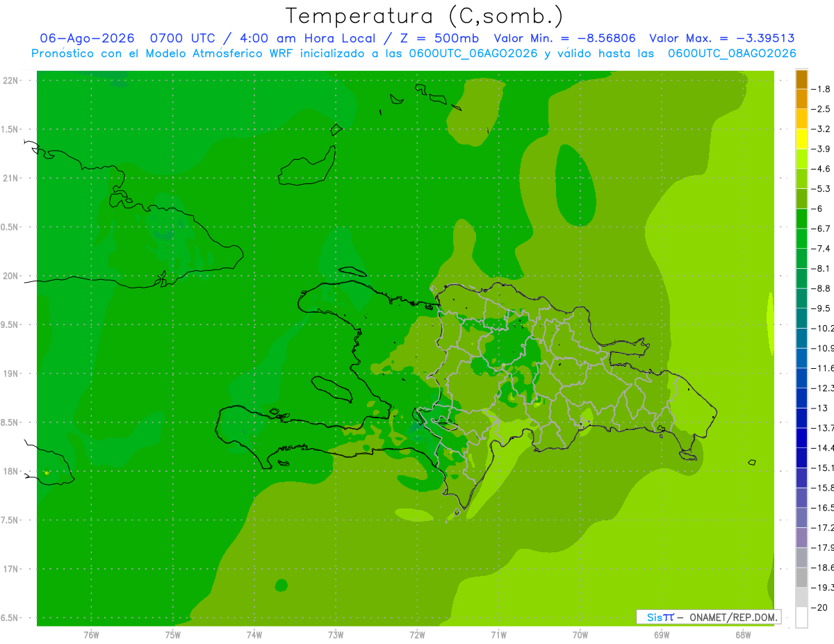The image size is (834, 644).
Task: Click the "-20" legend value
Action: point(819,607)
